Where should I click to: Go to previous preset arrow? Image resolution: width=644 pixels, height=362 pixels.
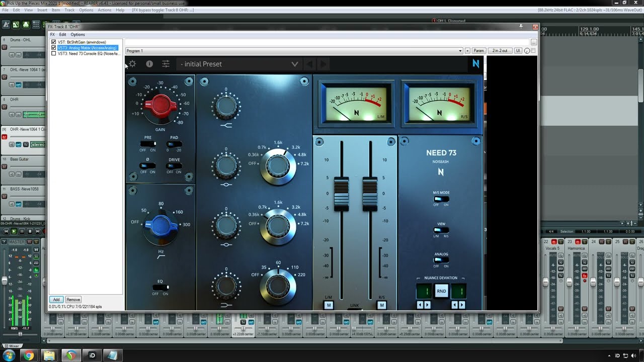pos(310,64)
